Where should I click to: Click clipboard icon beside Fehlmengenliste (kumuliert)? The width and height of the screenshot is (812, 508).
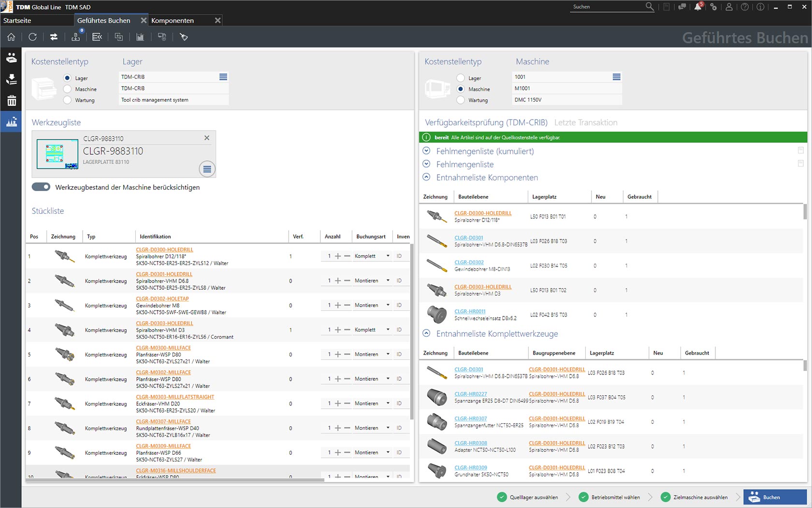click(800, 150)
